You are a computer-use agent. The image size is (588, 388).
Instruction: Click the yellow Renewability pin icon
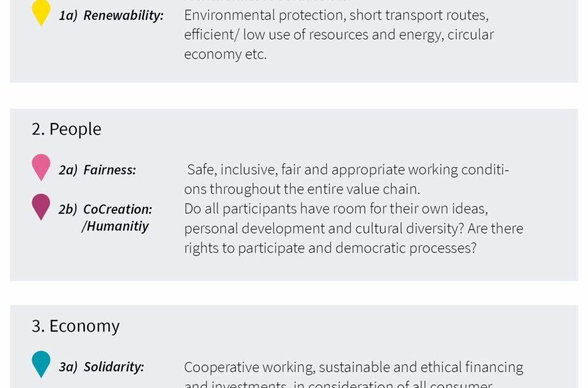point(41,13)
